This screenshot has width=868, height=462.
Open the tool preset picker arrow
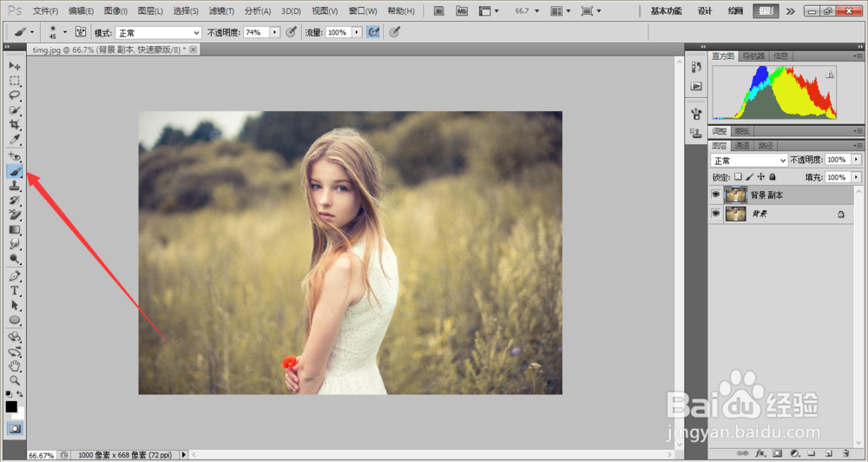[x=32, y=32]
